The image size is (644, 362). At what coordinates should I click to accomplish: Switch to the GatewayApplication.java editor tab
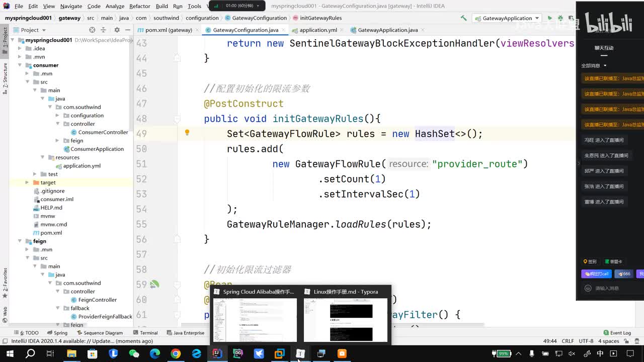tap(387, 30)
